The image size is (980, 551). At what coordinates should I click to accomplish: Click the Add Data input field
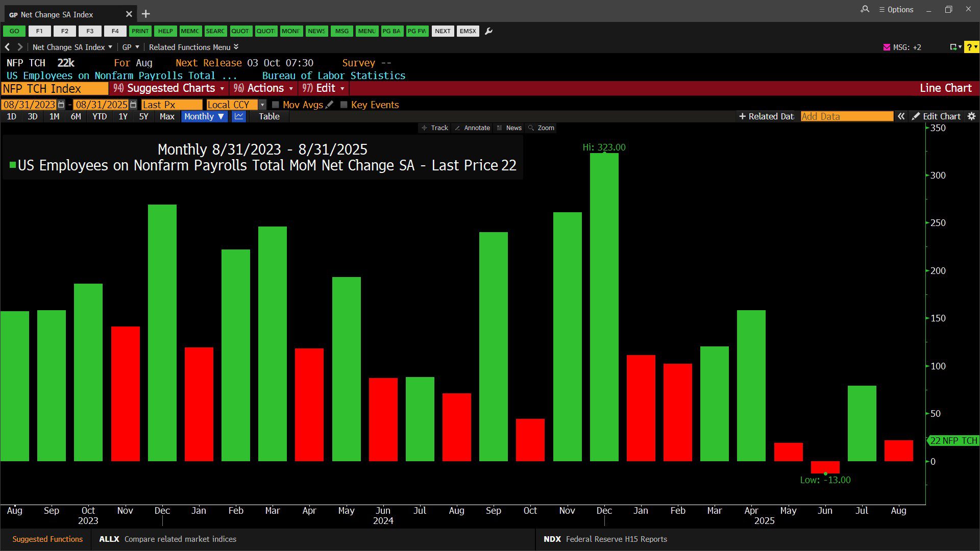(846, 116)
